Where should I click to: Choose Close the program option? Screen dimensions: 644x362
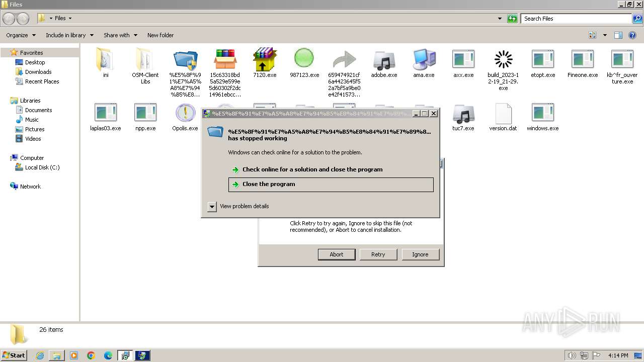click(331, 185)
